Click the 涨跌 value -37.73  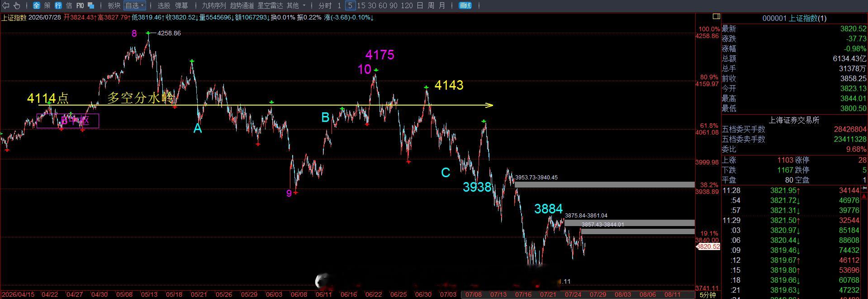coord(856,39)
